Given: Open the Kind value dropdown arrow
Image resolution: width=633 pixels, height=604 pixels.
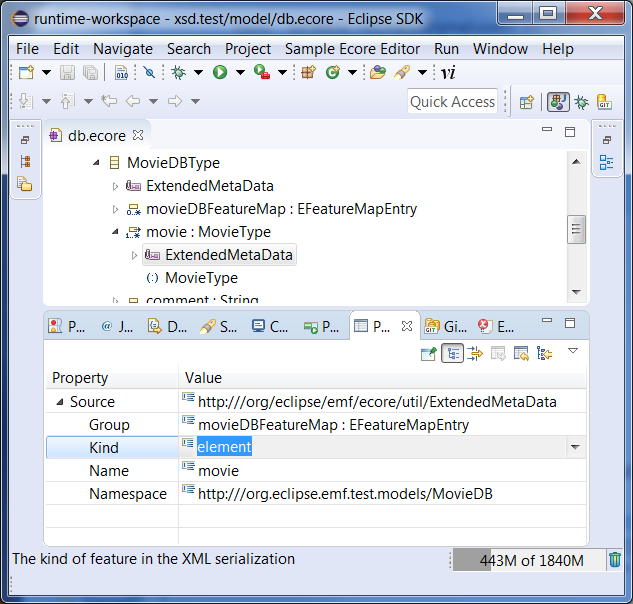Looking at the screenshot, I should pyautogui.click(x=575, y=447).
